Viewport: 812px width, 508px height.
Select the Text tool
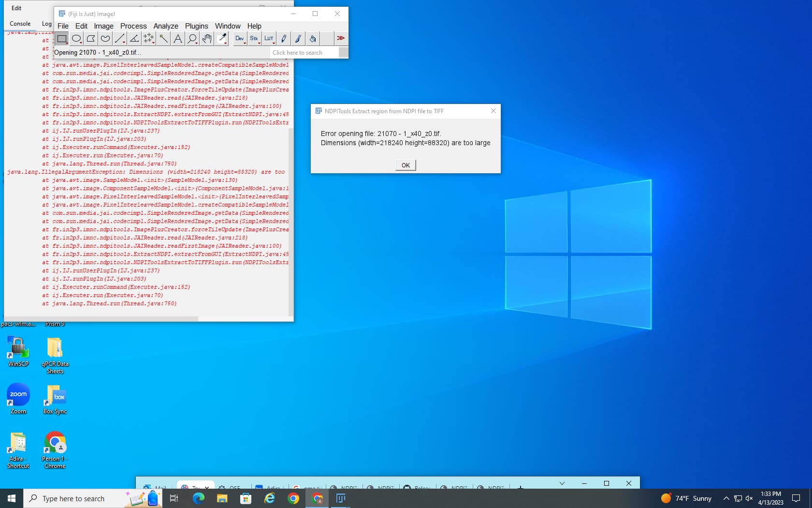click(x=177, y=39)
